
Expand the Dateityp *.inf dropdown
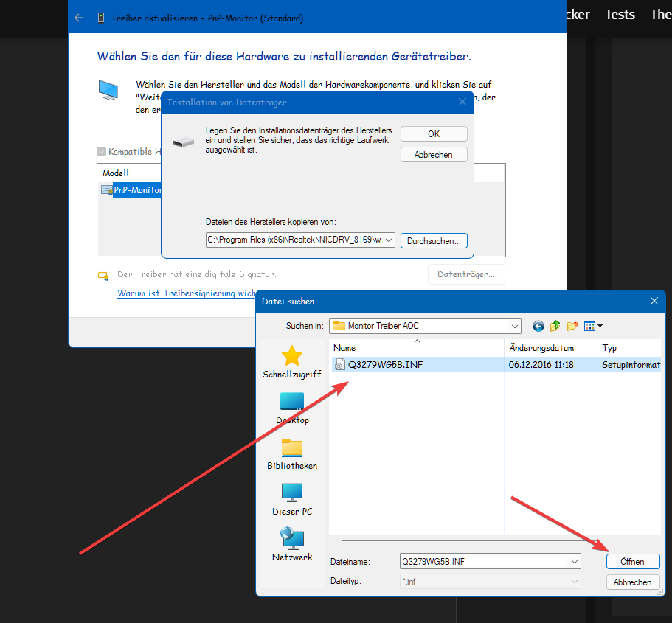pyautogui.click(x=491, y=582)
